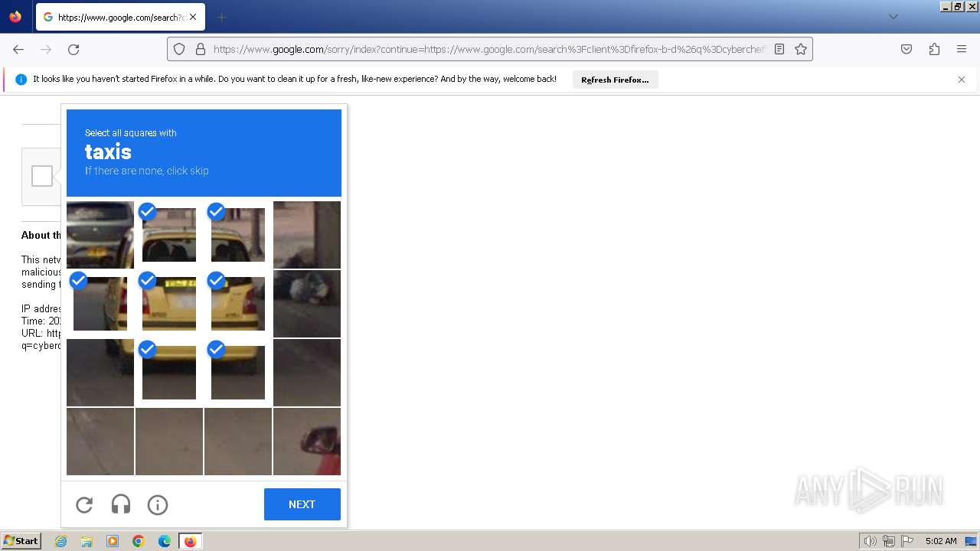Select the unselected tile with the taxi wheel on dark pavement
980x551 pixels.
(100, 373)
